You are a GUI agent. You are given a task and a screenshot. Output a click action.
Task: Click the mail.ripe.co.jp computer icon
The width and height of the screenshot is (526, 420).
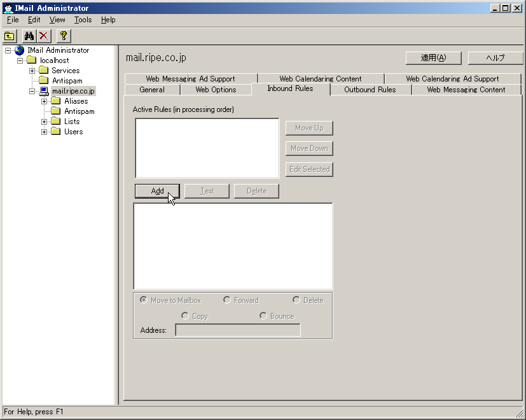44,91
